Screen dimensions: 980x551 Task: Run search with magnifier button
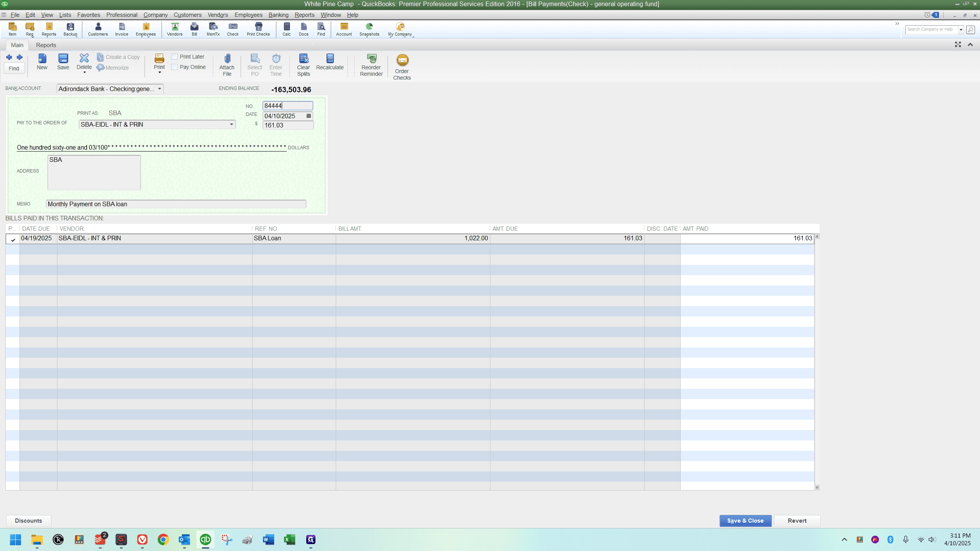tap(970, 29)
